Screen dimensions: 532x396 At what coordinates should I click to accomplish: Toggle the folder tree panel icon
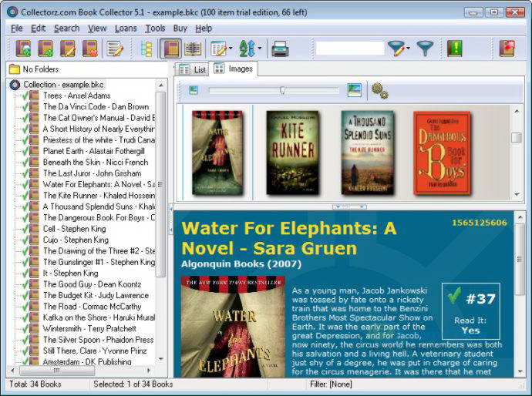click(146, 49)
